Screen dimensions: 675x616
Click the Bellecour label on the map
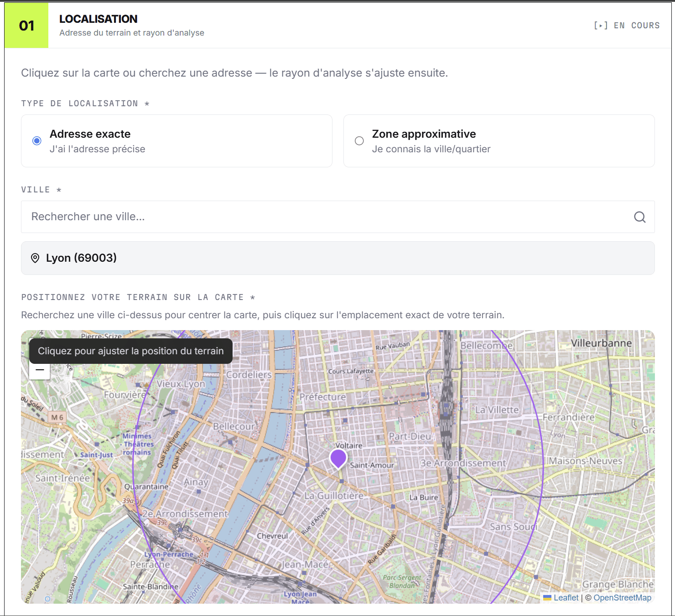pyautogui.click(x=234, y=426)
